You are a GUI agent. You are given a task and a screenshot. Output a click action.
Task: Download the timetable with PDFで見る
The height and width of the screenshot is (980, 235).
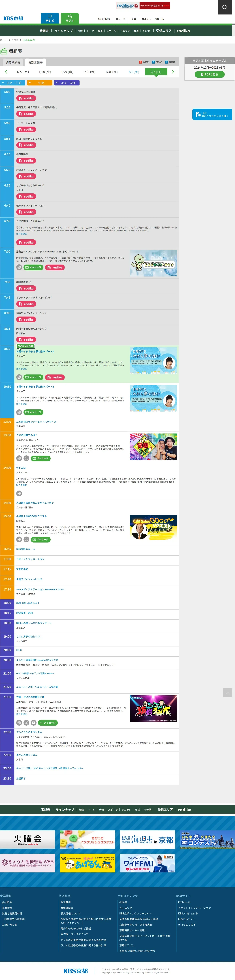tap(210, 75)
